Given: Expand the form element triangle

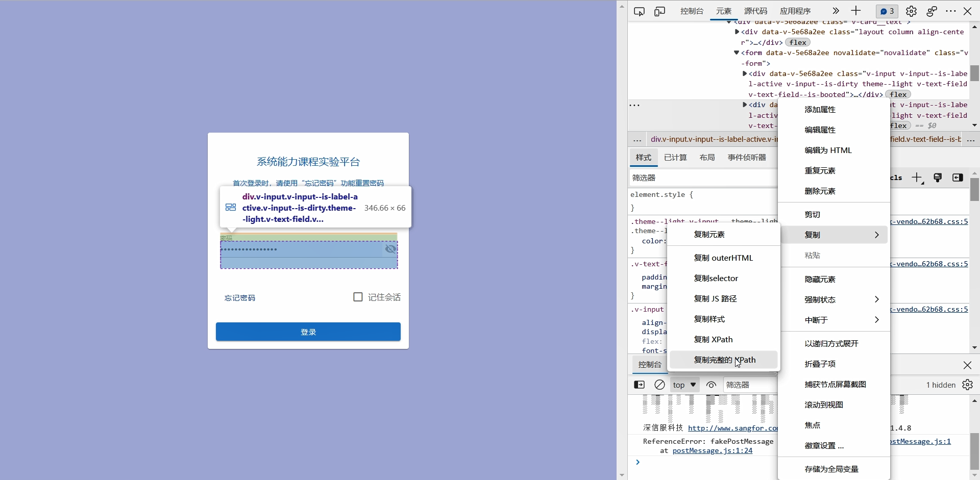Looking at the screenshot, I should (x=737, y=53).
